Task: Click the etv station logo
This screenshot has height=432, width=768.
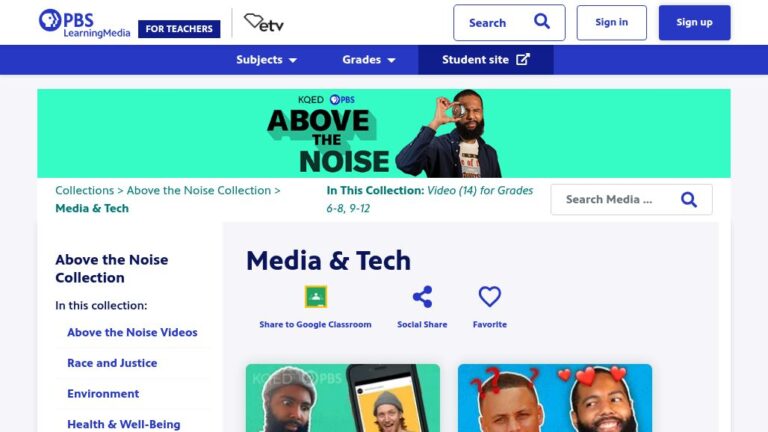Action: 264,23
